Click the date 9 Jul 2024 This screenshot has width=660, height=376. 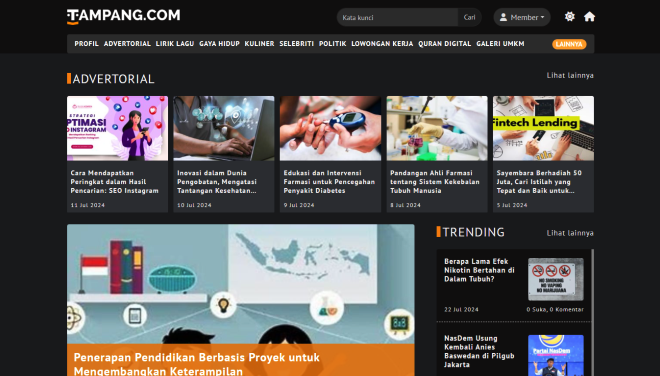tap(299, 205)
